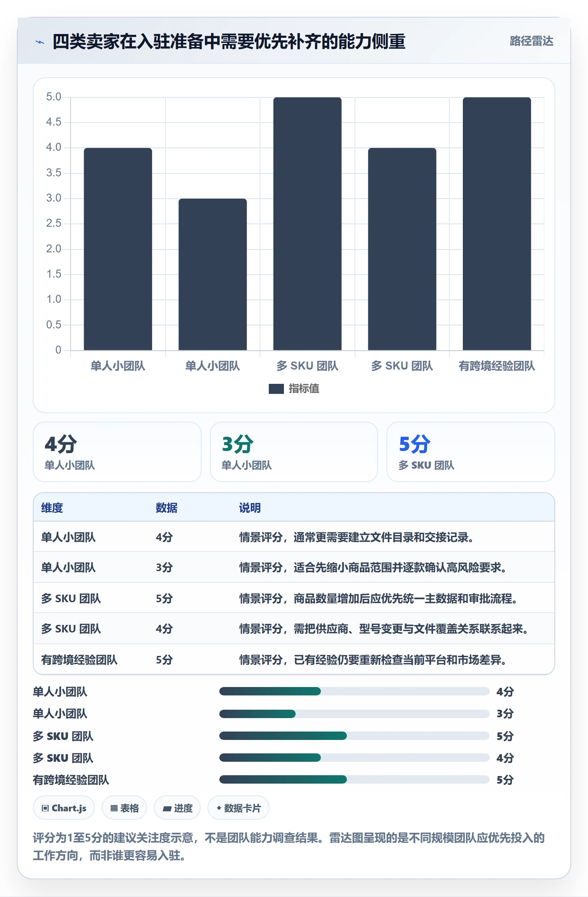Open the 5分 多 SKU 团队 summary card

(471, 452)
